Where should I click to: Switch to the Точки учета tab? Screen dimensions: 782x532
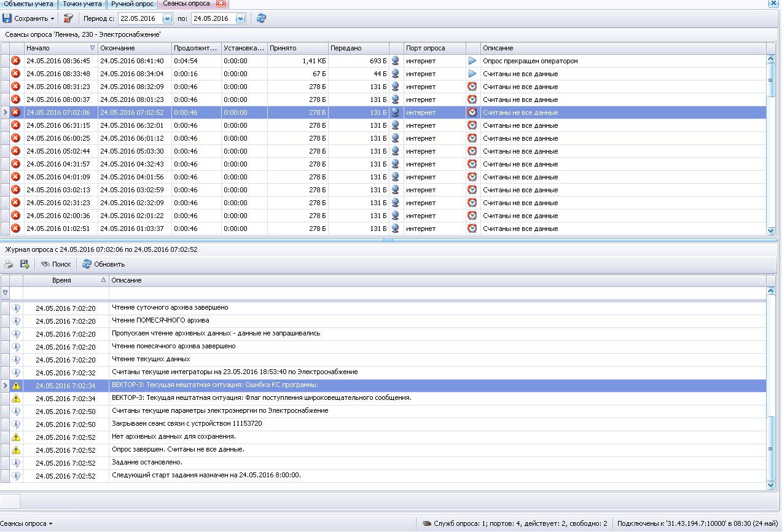pyautogui.click(x=82, y=4)
